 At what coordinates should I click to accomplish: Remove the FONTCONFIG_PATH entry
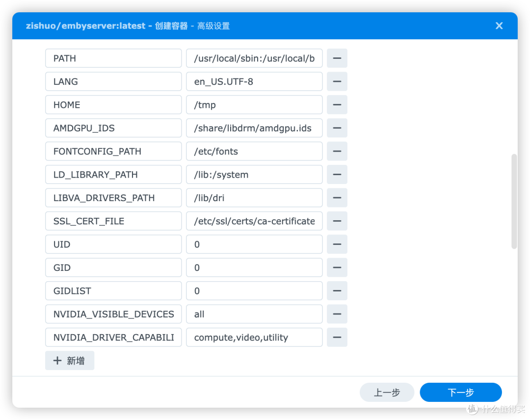(x=337, y=151)
